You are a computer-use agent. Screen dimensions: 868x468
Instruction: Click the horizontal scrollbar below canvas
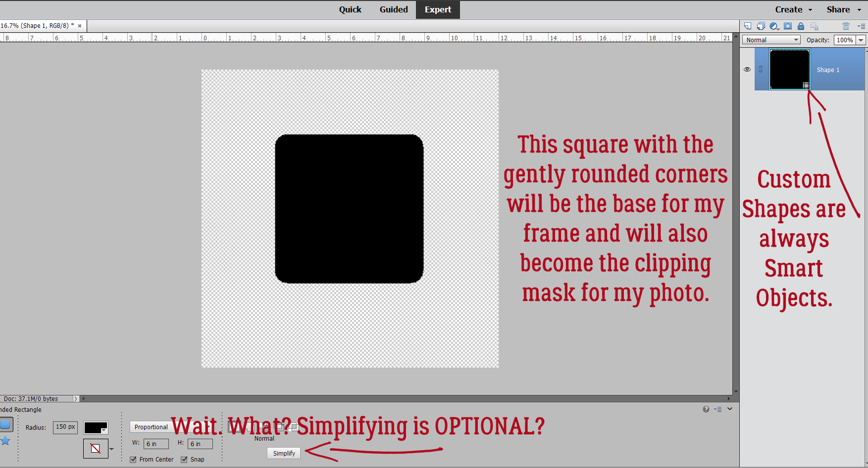(x=406, y=398)
